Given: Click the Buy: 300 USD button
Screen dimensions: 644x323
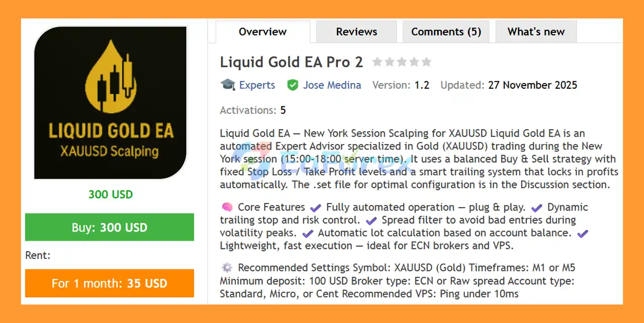Looking at the screenshot, I should (x=109, y=227).
